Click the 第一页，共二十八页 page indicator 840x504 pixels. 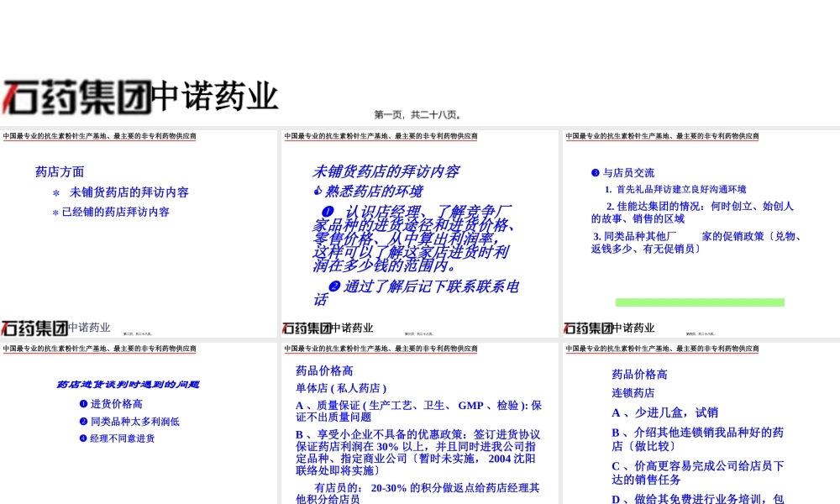(418, 113)
